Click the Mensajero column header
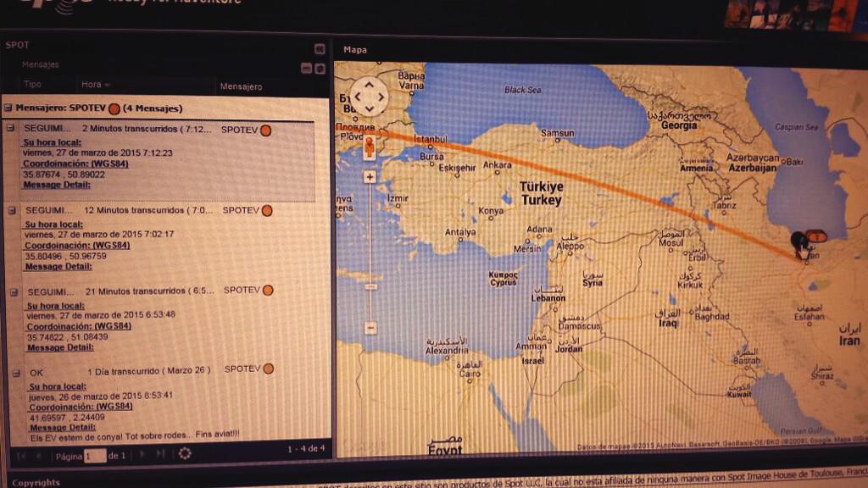 click(x=241, y=86)
